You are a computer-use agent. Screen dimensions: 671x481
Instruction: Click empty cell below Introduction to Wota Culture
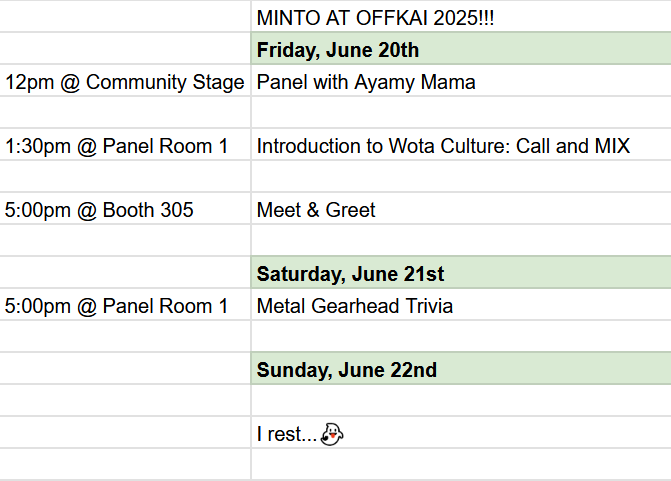(x=461, y=176)
